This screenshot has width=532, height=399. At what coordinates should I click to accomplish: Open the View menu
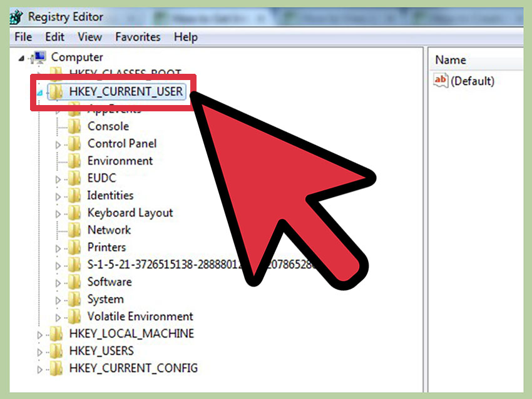pyautogui.click(x=90, y=37)
